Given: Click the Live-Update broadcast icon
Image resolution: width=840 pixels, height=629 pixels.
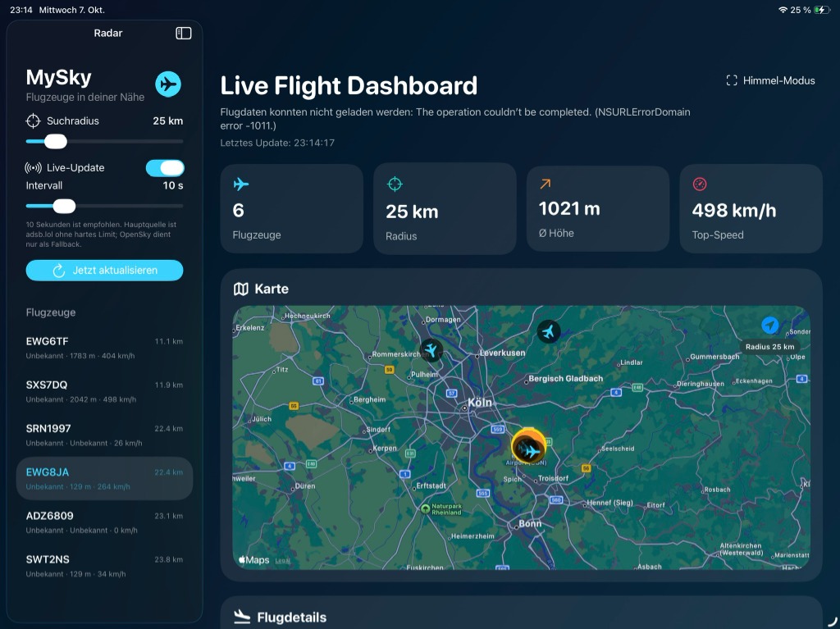Looking at the screenshot, I should 33,167.
